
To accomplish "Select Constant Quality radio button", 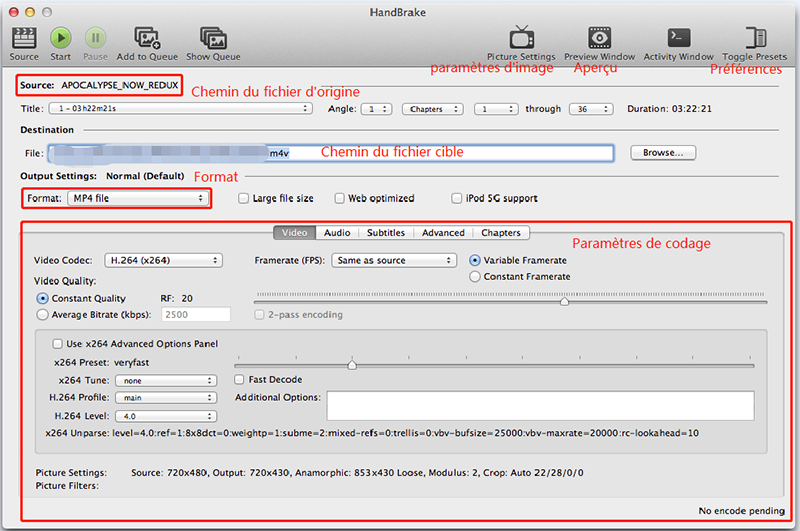I will coord(43,298).
